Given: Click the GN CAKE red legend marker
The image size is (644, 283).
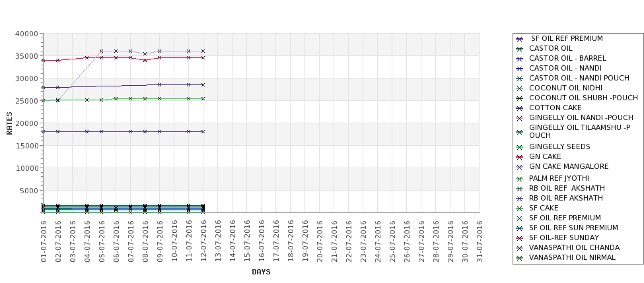Looking at the screenshot, I should 520,157.
